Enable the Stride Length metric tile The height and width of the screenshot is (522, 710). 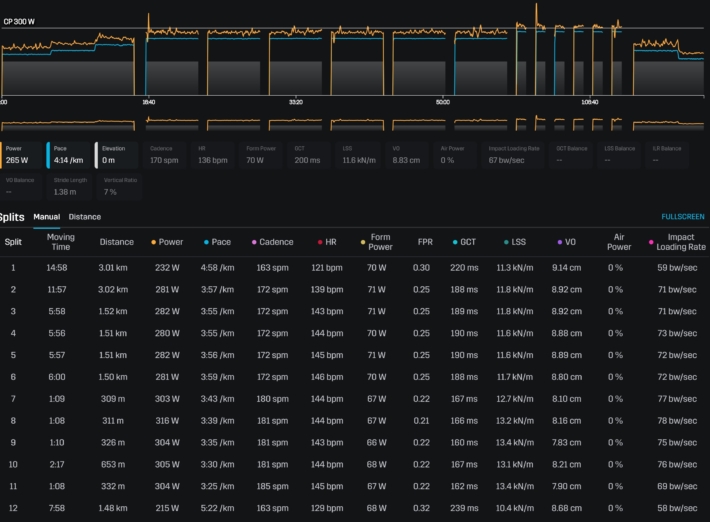(70, 185)
